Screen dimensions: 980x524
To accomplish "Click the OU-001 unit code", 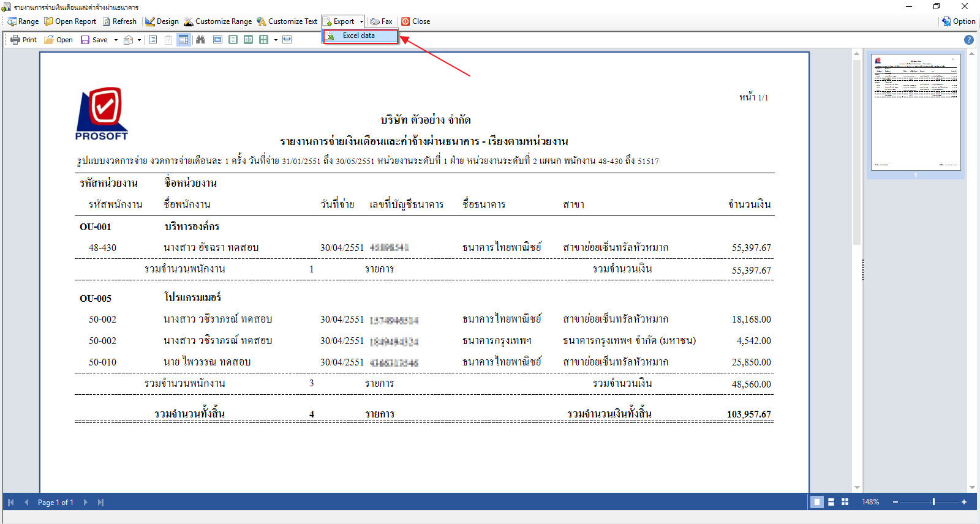I will (x=96, y=227).
